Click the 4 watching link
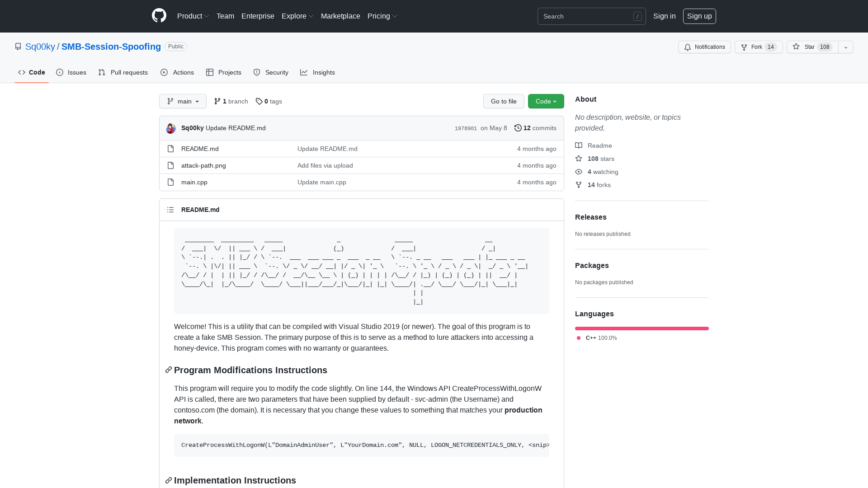Image resolution: width=868 pixels, height=488 pixels. [597, 172]
